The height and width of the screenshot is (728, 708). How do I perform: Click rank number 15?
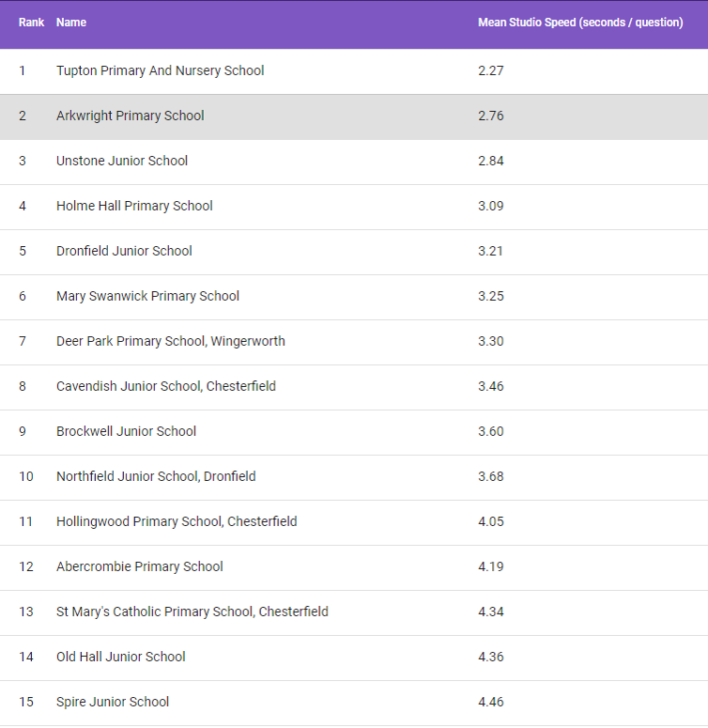coord(26,702)
